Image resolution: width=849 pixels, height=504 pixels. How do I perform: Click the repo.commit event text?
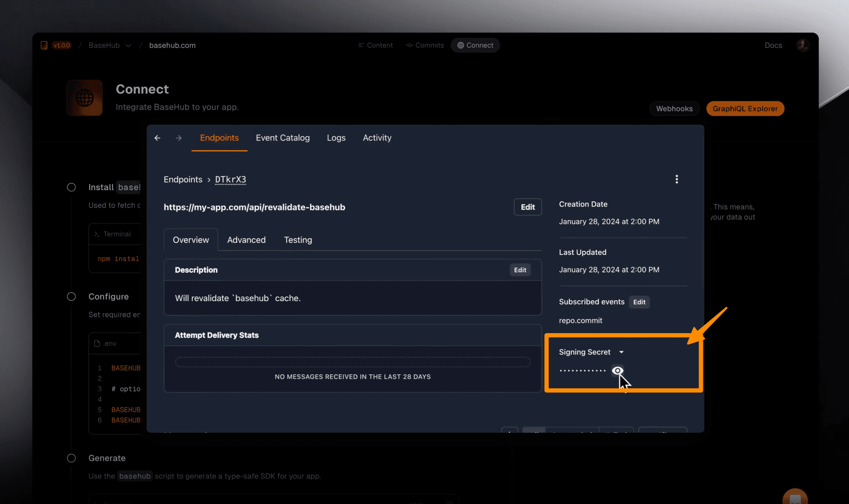(581, 321)
